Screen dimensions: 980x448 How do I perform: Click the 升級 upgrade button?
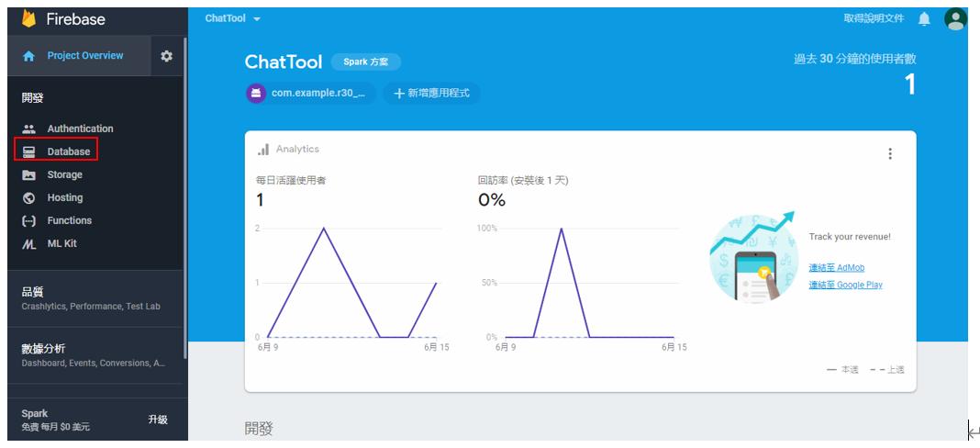158,420
